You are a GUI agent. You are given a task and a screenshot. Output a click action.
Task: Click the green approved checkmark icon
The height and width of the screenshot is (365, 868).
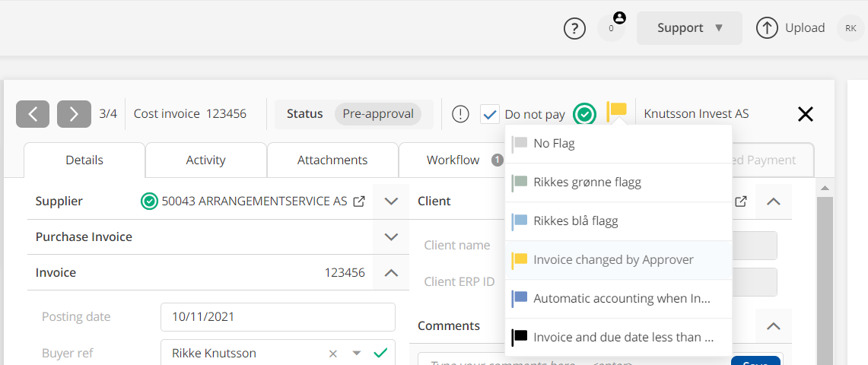pos(584,114)
